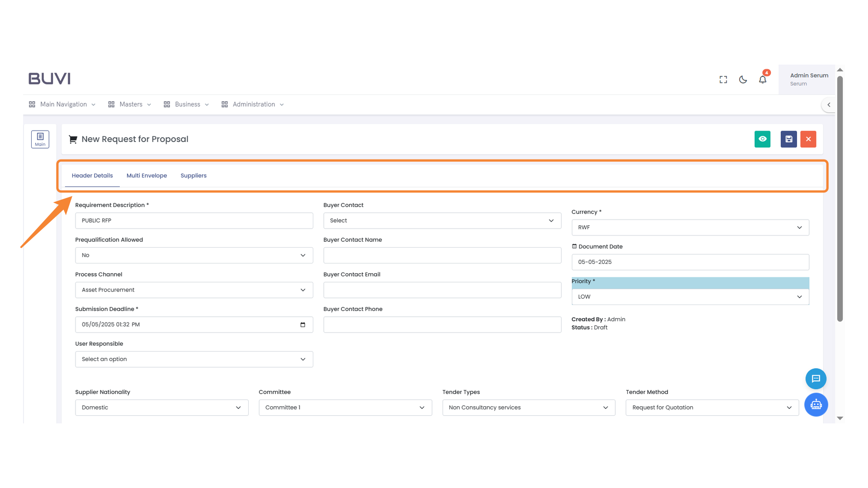This screenshot has height=488, width=868.
Task: Open the Suppliers tab
Action: (193, 176)
